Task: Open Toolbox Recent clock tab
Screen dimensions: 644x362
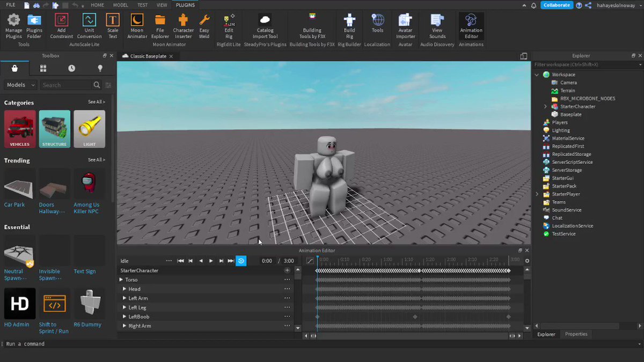Action: (x=71, y=69)
